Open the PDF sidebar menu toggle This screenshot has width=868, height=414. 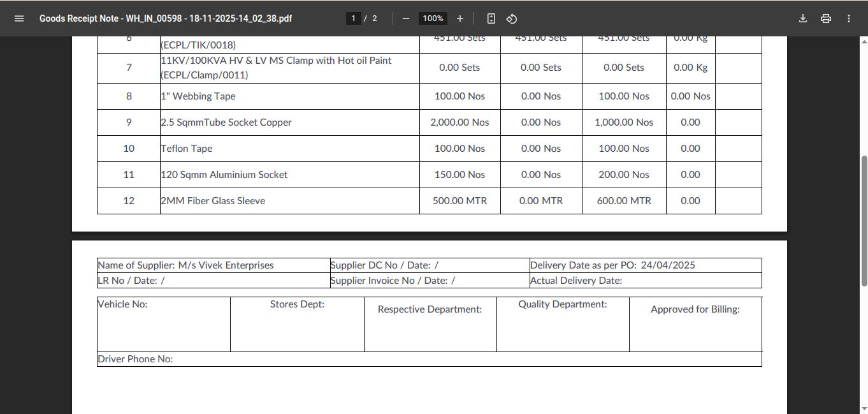(19, 18)
